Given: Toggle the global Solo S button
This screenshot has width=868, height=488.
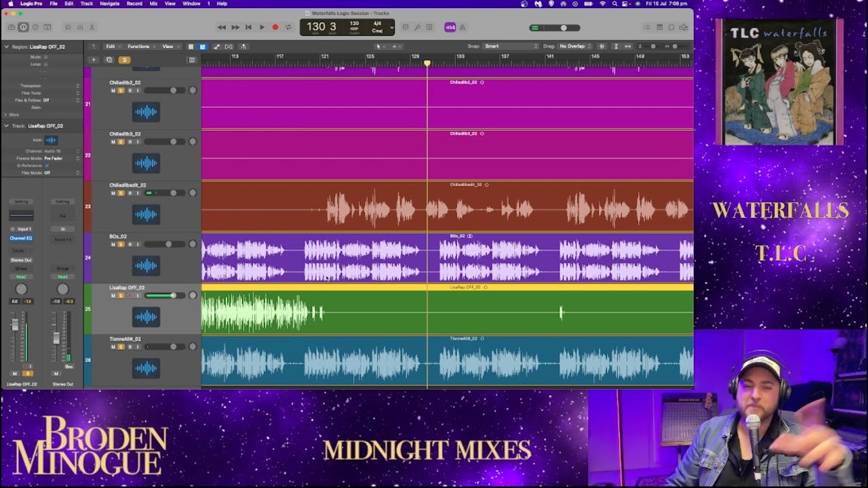Looking at the screenshot, I should click(x=124, y=60).
